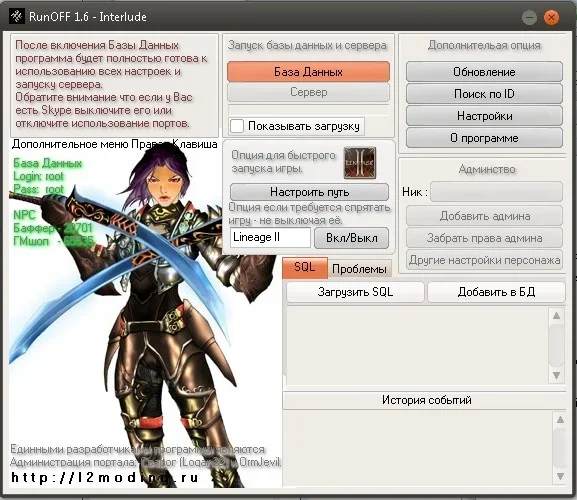
Task: Open Другие настройки персонажа
Action: [484, 260]
